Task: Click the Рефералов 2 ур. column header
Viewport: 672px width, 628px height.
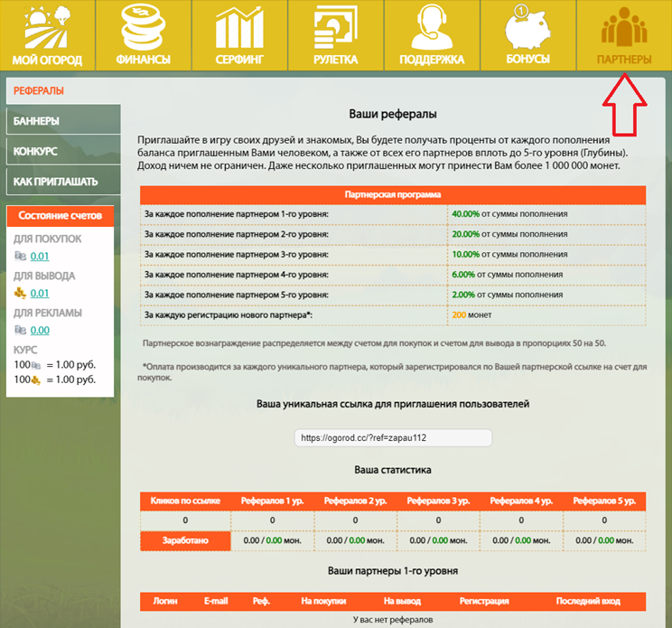Action: click(355, 501)
